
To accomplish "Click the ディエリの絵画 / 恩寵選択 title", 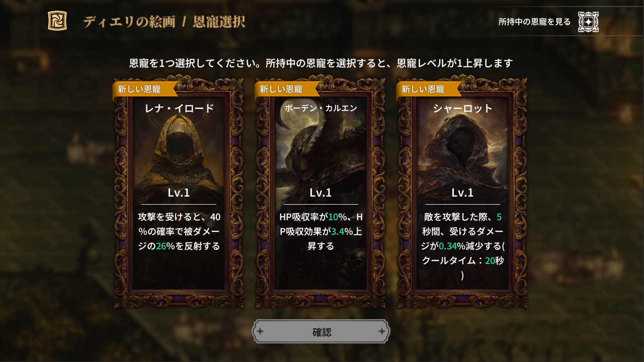I will point(164,22).
